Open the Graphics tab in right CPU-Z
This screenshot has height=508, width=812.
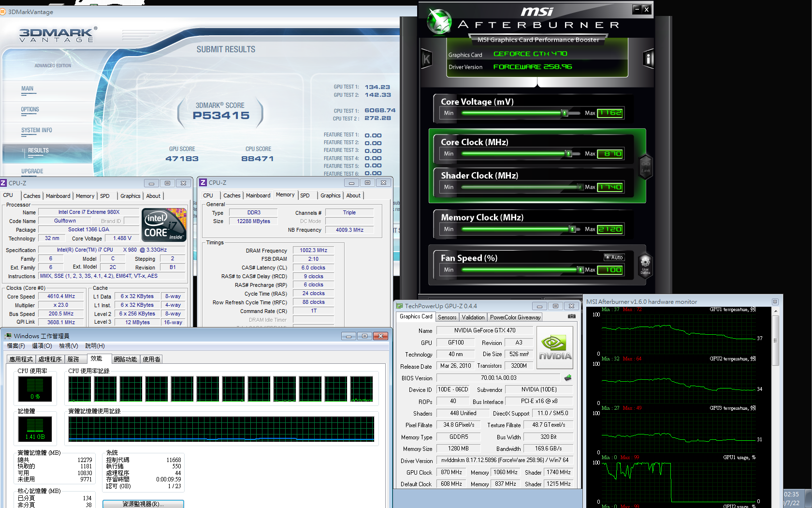331,195
